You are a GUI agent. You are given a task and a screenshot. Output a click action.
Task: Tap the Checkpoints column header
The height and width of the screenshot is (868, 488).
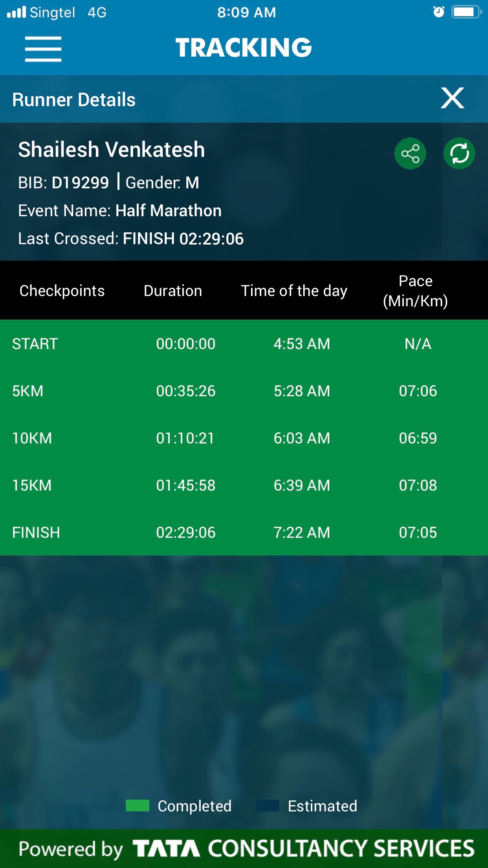point(62,291)
